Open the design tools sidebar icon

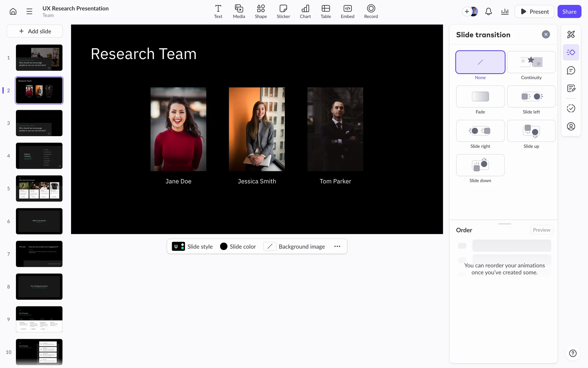point(571,34)
